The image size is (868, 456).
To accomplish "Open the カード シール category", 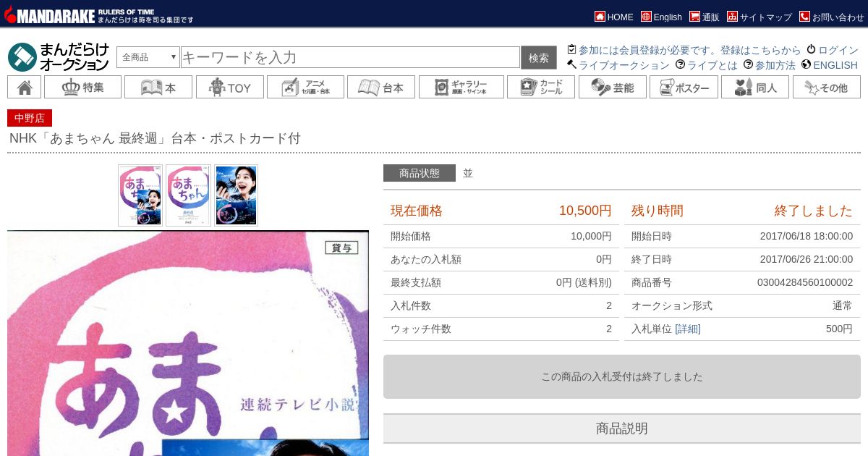I will coord(541,87).
